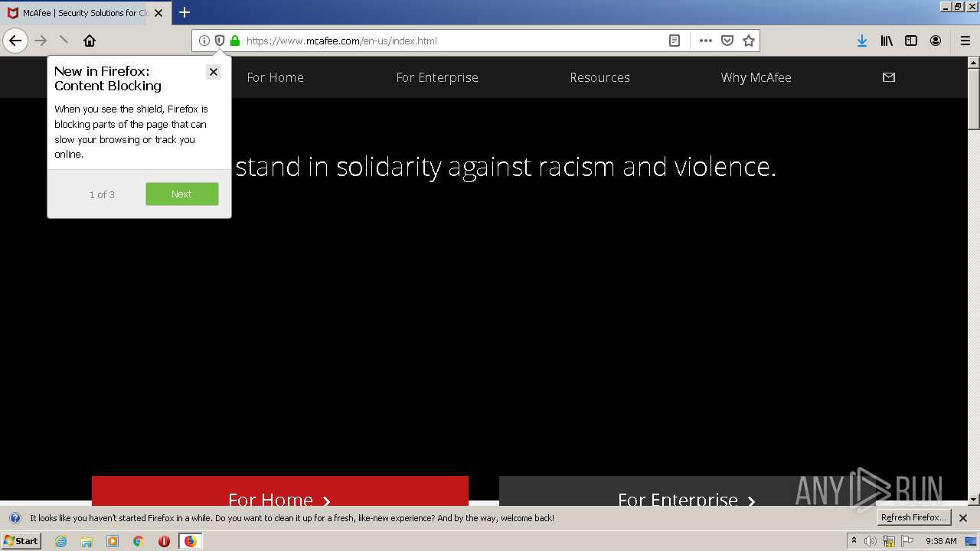980x551 pixels.
Task: Open the For Enterprise navigation menu
Action: (437, 77)
